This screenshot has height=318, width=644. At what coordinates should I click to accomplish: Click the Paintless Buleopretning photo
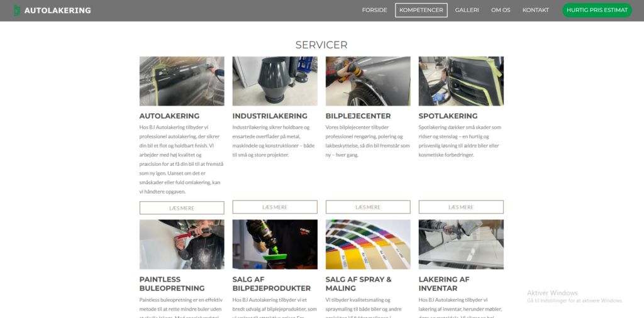point(182,244)
